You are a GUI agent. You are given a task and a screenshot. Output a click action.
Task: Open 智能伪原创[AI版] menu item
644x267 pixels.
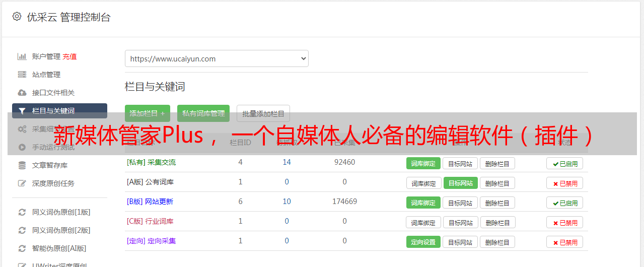pyautogui.click(x=59, y=248)
